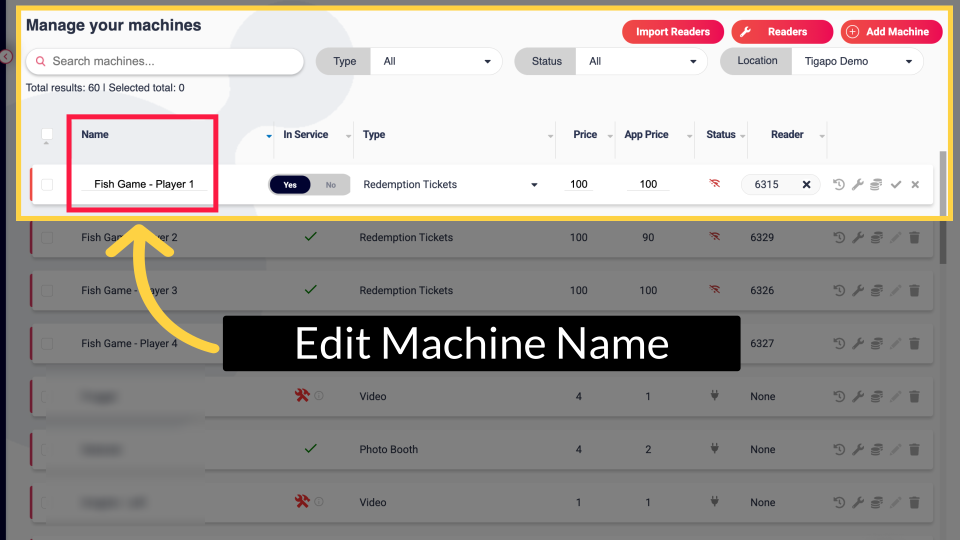Sort by the Name column header
Image resolution: width=960 pixels, height=540 pixels.
coord(95,135)
